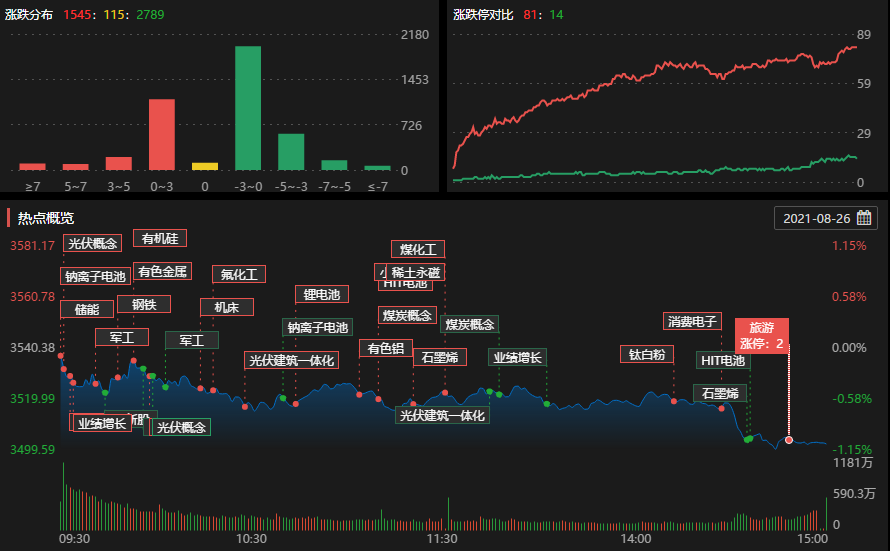Click the 2021-08-26 date field

coord(815,218)
